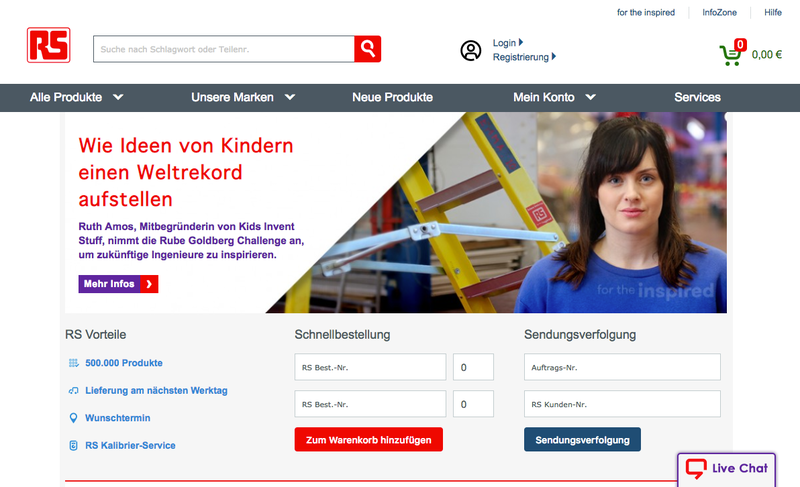Open the 500.000 Produkte link
The width and height of the screenshot is (800, 487).
point(124,363)
